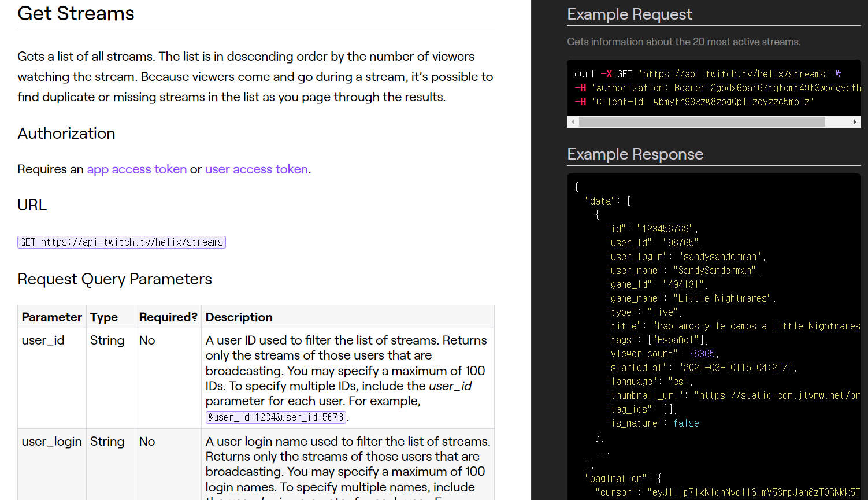The image size is (868, 500).
Task: Click the Example Response heading
Action: (x=635, y=154)
